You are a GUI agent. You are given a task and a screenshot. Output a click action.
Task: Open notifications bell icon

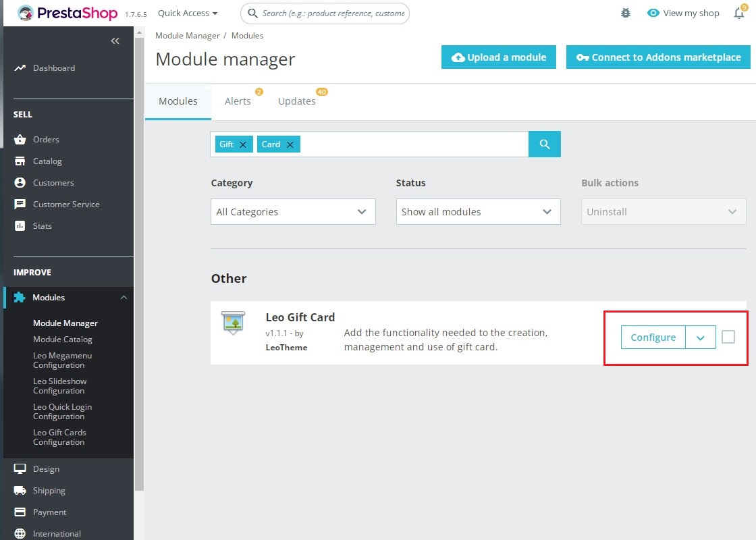click(x=739, y=13)
